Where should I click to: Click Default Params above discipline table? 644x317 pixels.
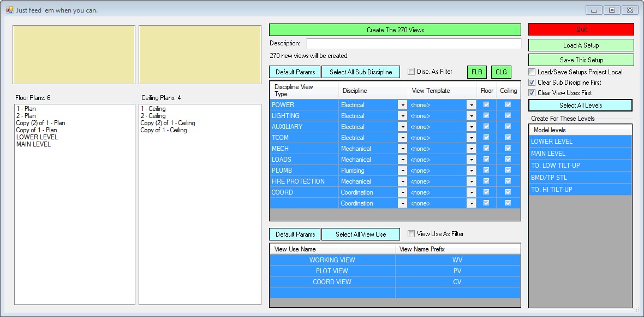coord(295,72)
